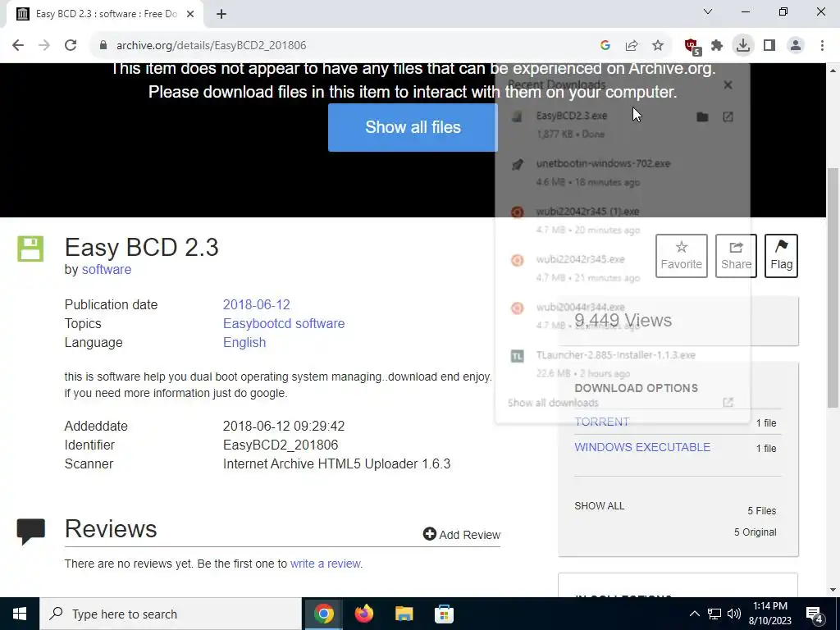Flag this item
840x630 pixels.
(x=781, y=256)
